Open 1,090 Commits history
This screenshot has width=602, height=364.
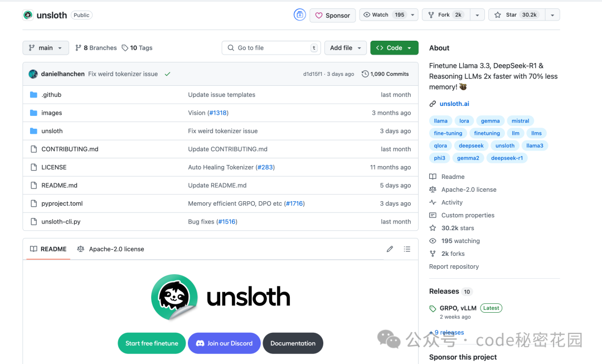click(385, 74)
